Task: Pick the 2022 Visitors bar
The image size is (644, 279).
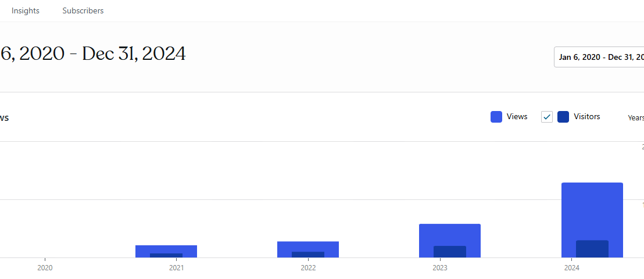Action: pos(307,255)
